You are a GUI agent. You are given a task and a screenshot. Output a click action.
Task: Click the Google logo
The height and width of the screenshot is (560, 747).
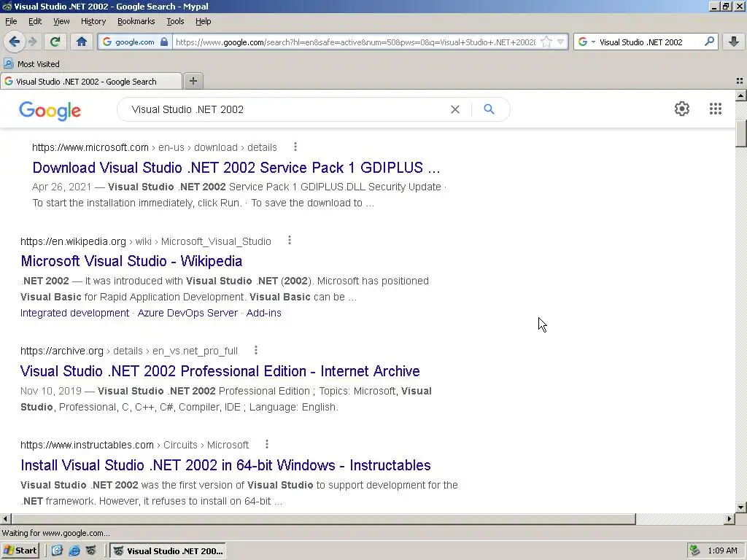50,111
